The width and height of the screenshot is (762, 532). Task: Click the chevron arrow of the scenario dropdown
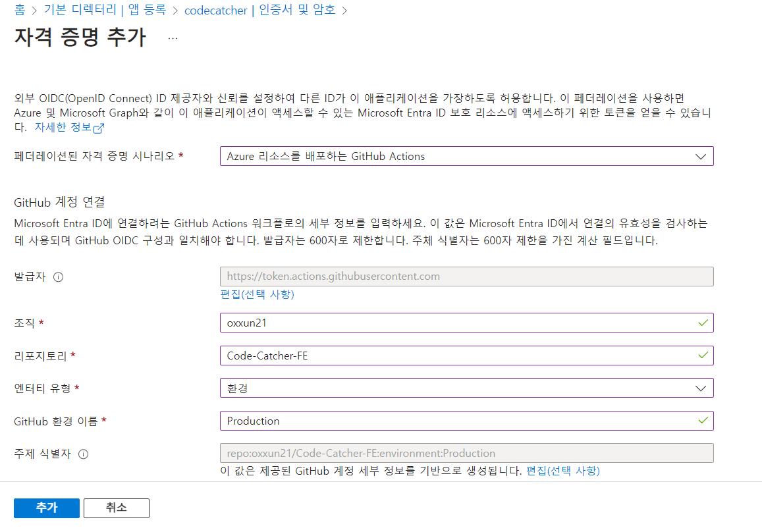point(700,157)
